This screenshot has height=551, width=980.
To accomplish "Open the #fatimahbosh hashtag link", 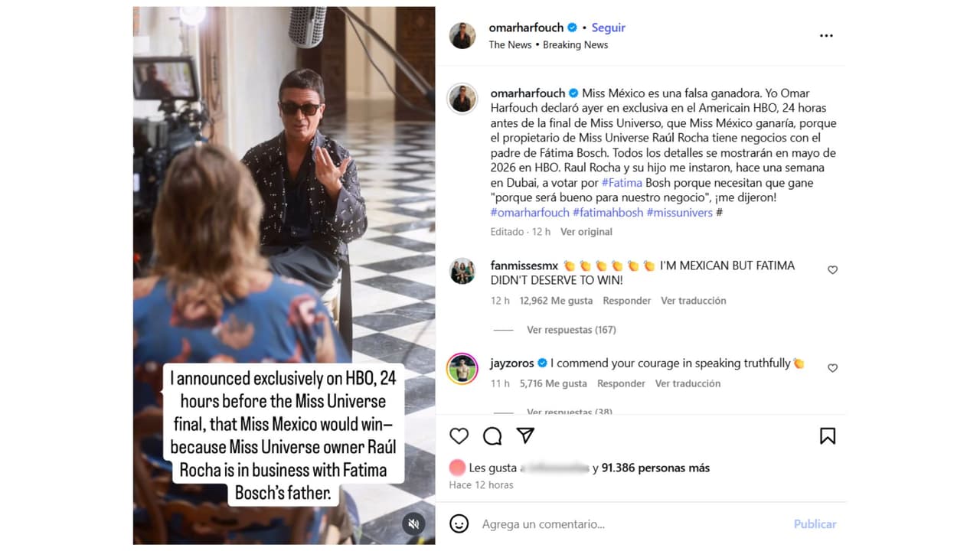I will 608,212.
